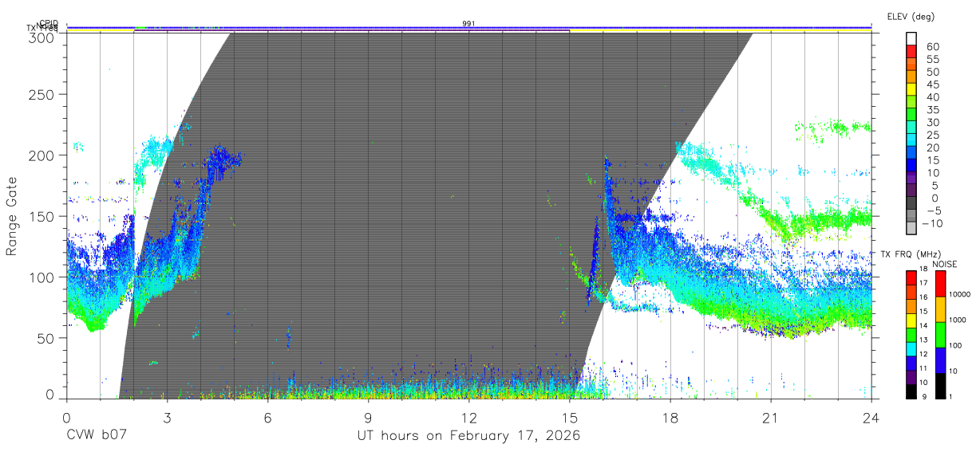Select the '45' label on the ELEV colorbar
Screen dimensions: 980x452
tap(932, 85)
